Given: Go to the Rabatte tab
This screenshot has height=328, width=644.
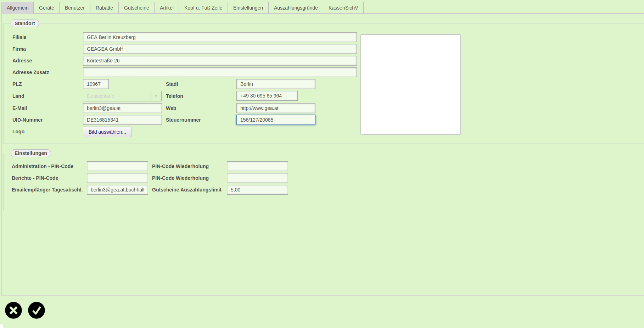Looking at the screenshot, I should pos(104,8).
